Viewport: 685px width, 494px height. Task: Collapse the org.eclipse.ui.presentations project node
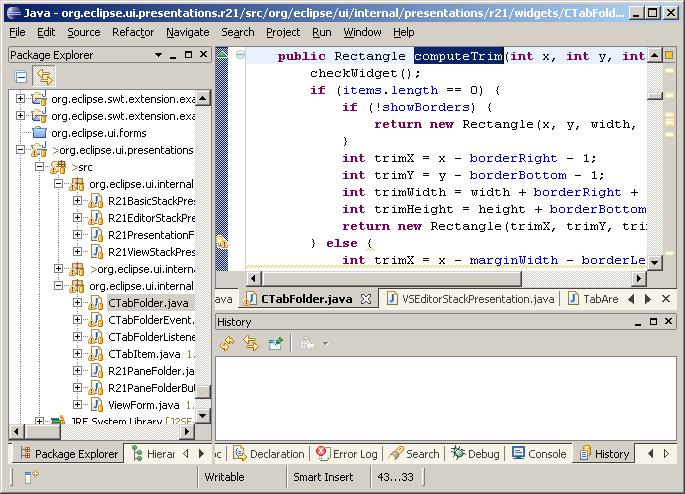coord(21,149)
